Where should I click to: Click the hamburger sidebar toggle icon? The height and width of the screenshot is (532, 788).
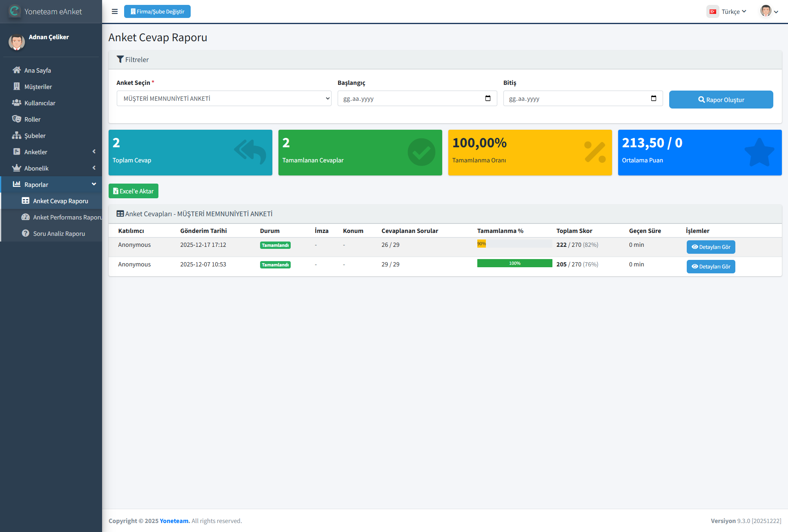(115, 11)
